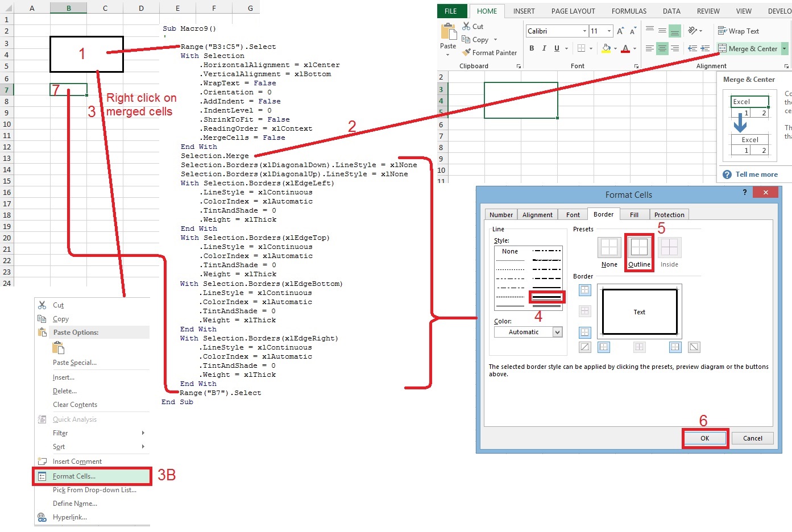
Task: Select the None border preset
Action: (x=609, y=248)
